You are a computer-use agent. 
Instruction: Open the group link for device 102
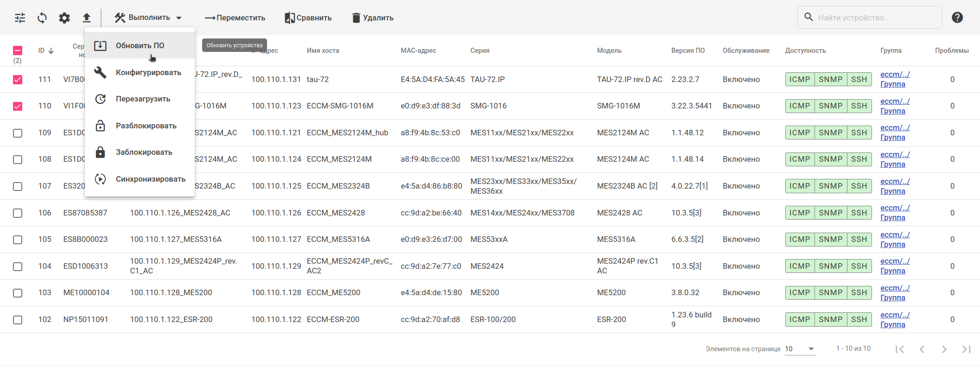coord(895,320)
